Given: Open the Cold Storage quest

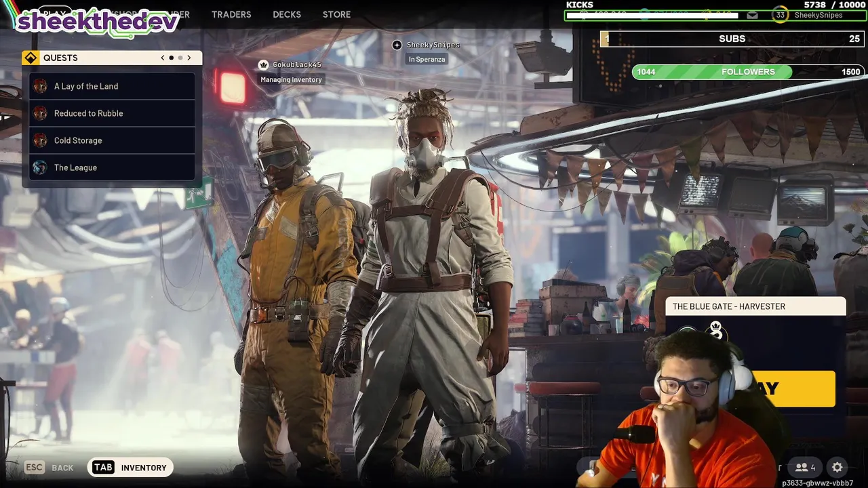Looking at the screenshot, I should click(x=112, y=140).
